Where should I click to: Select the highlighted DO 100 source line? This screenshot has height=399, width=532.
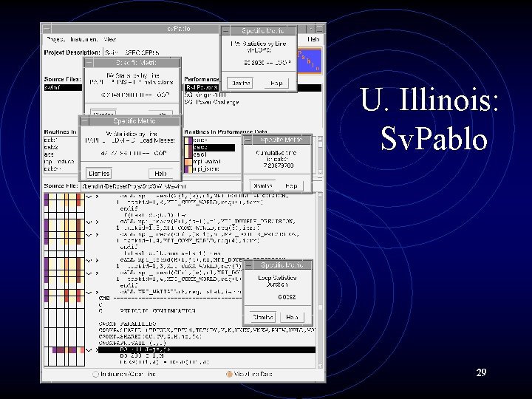click(x=207, y=349)
